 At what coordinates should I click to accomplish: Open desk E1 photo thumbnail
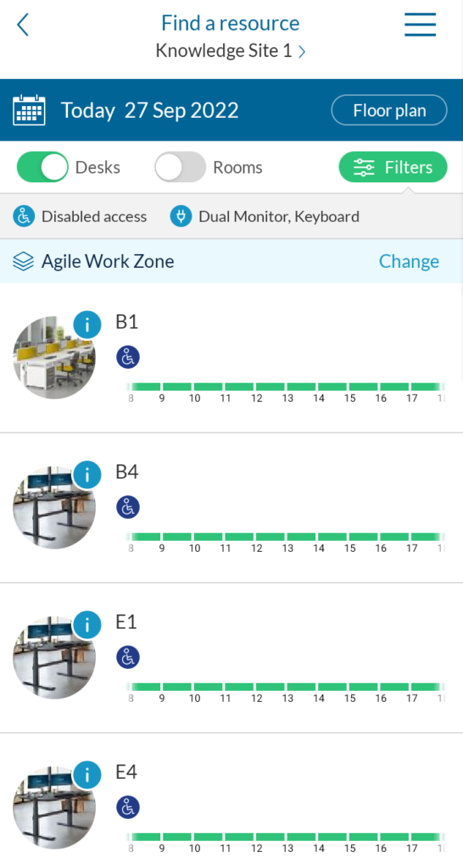tap(54, 658)
